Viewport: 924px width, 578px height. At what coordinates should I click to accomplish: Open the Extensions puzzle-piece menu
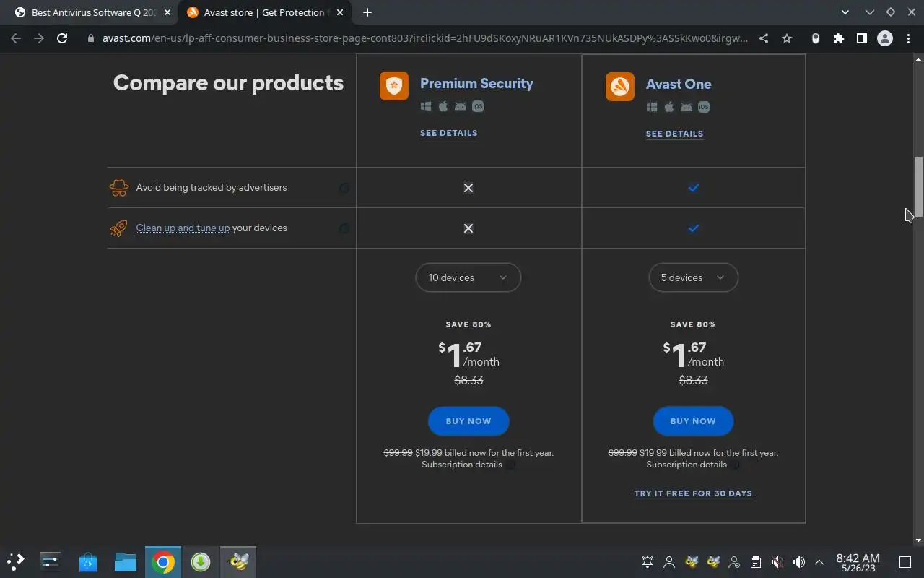[838, 38]
